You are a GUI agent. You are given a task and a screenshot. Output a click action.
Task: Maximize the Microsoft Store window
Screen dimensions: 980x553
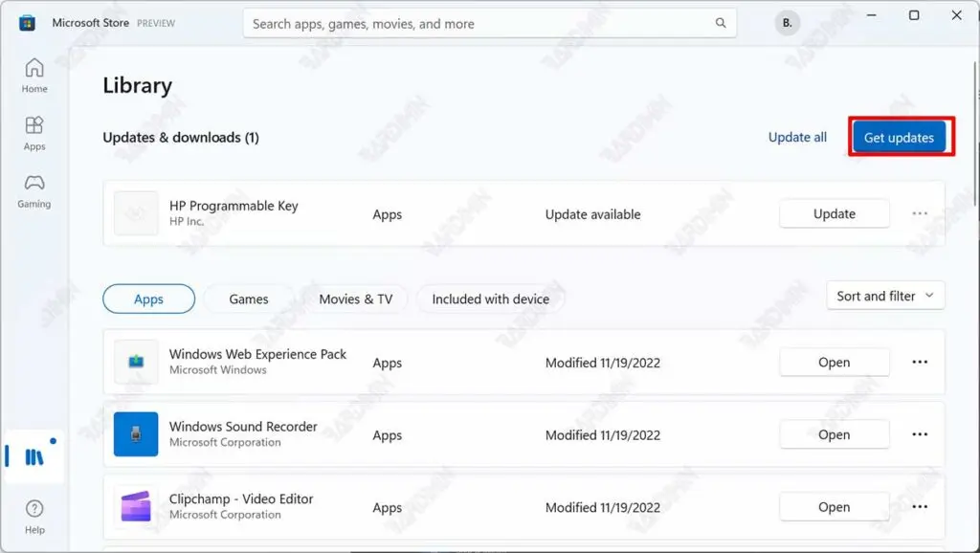tap(914, 15)
